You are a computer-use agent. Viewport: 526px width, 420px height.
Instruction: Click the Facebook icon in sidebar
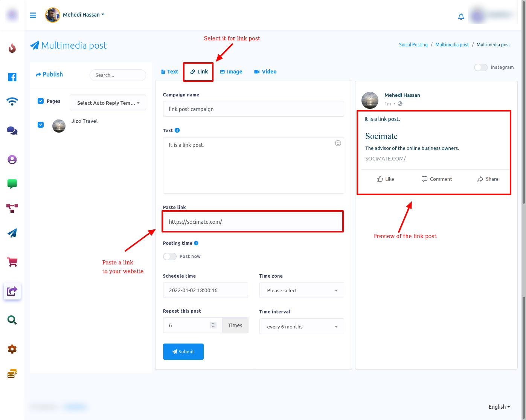12,77
